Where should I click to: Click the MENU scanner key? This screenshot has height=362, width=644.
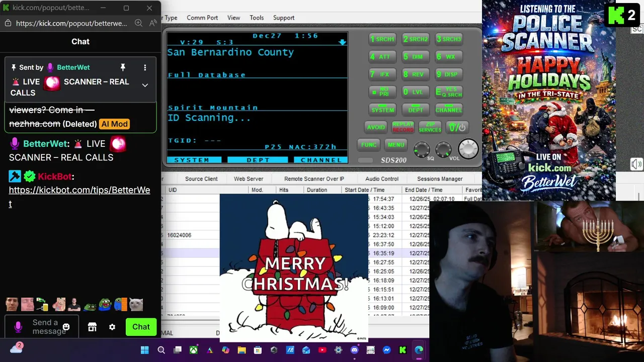click(396, 145)
